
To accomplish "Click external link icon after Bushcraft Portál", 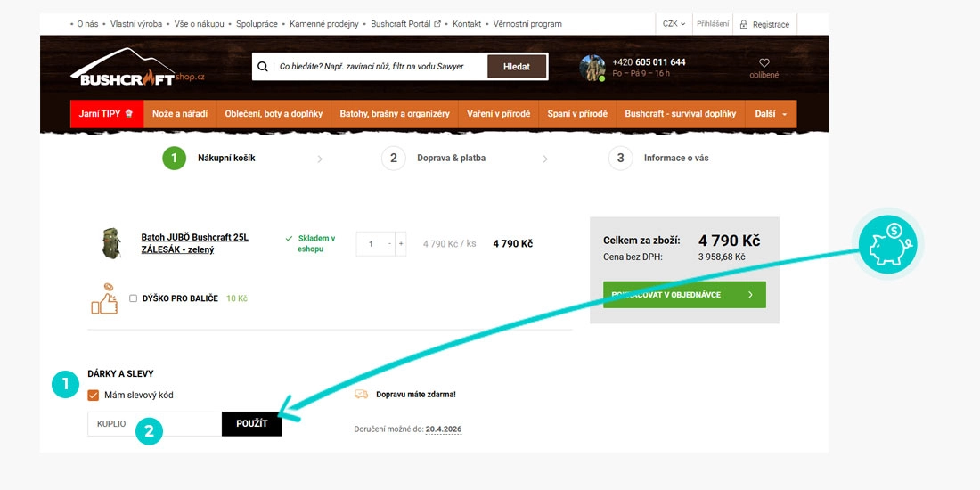I will 437,24.
